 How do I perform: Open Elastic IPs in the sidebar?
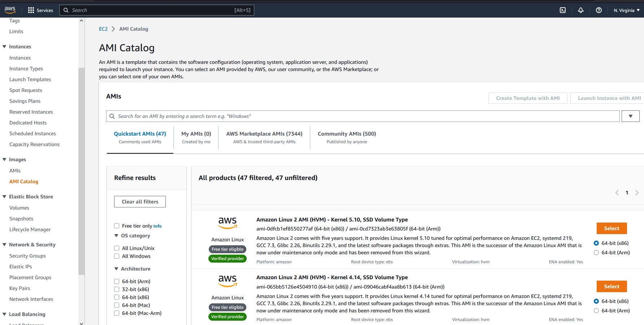pos(21,267)
